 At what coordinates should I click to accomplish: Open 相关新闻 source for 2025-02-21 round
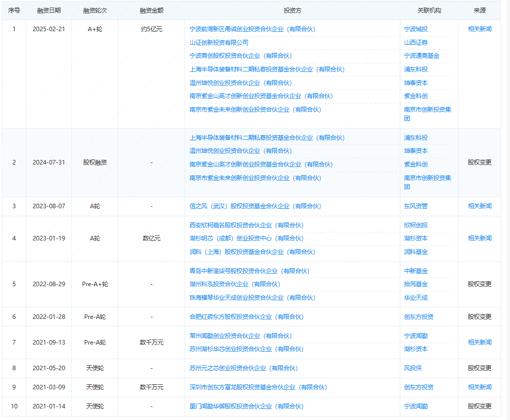point(479,29)
